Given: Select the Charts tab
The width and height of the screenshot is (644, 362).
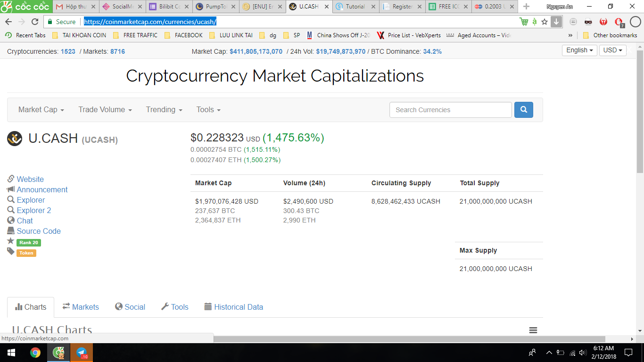Looking at the screenshot, I should [x=31, y=307].
